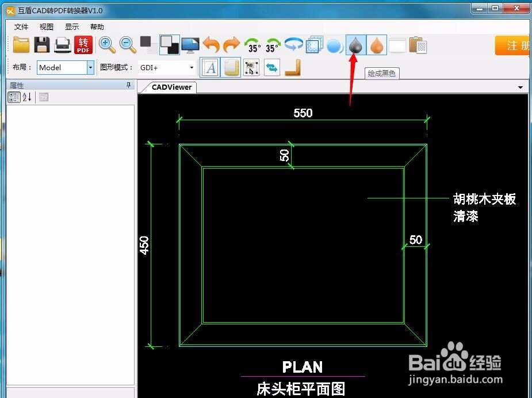Open the 帮助 menu
532x398 pixels.
(97, 27)
